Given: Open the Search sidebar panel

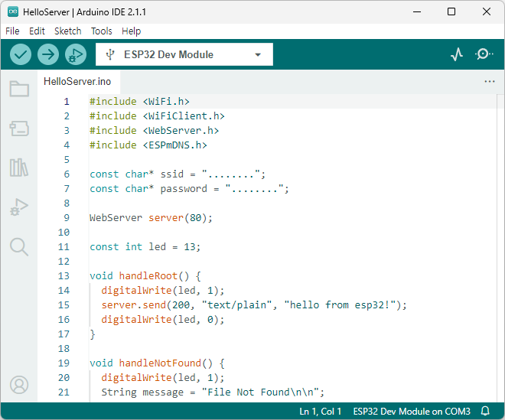Looking at the screenshot, I should pyautogui.click(x=19, y=247).
